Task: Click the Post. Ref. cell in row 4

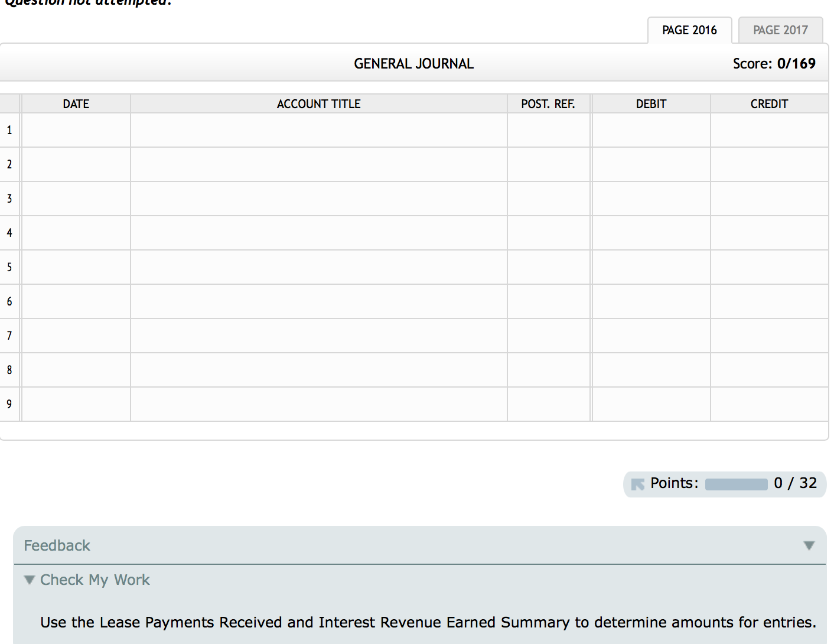Action: [549, 233]
